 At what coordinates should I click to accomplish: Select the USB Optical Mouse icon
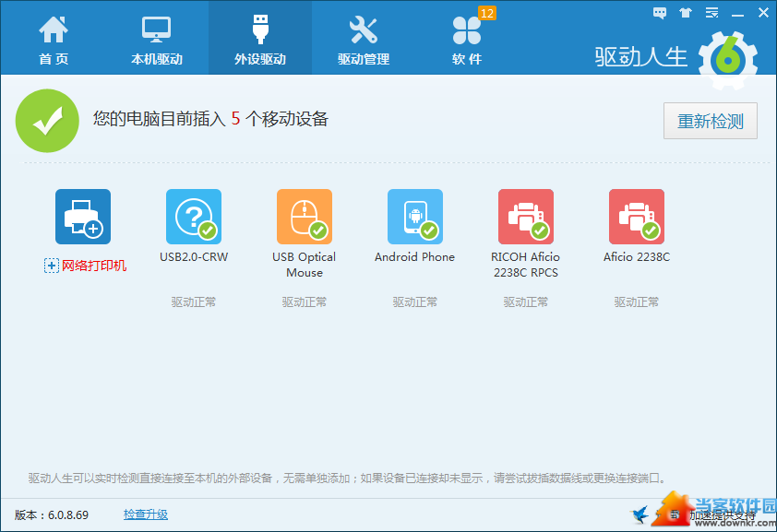click(x=305, y=217)
